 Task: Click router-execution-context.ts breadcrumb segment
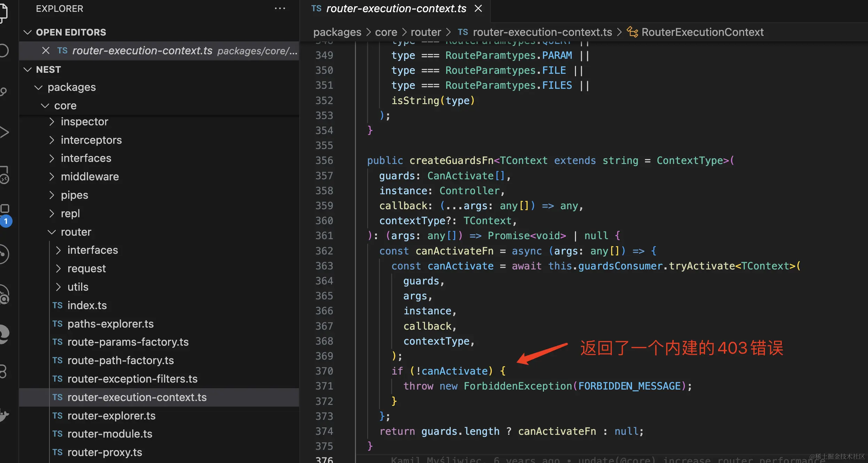pyautogui.click(x=542, y=32)
